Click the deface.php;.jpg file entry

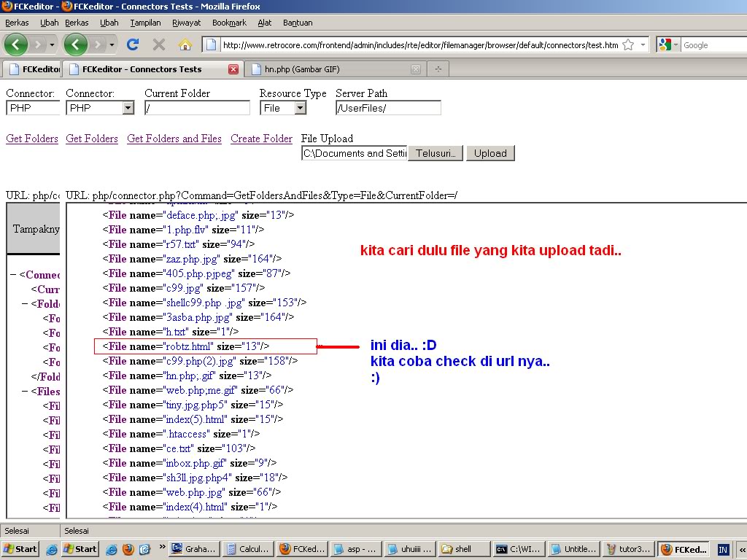(198, 215)
